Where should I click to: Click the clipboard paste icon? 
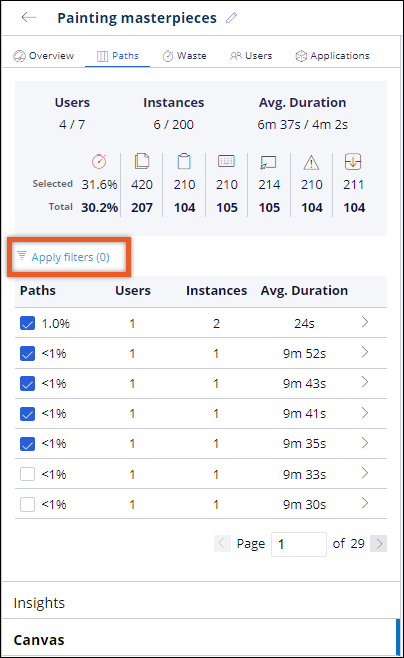pos(184,161)
